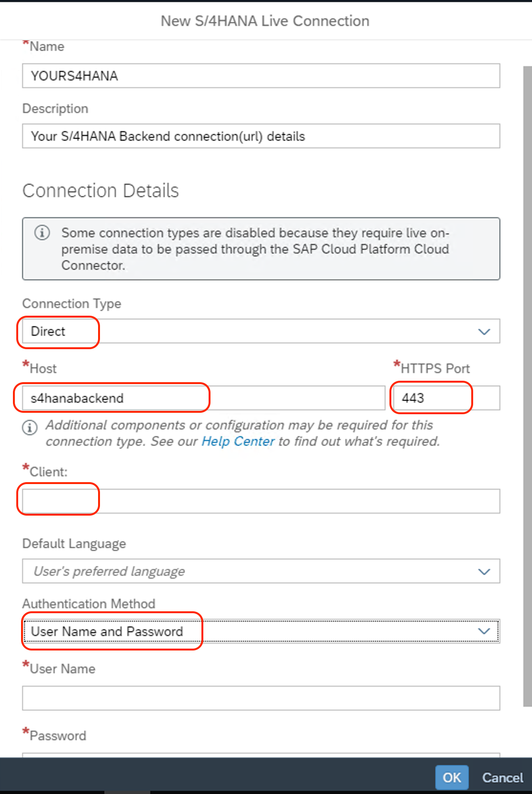Click User's preferred language combo box
Image resolution: width=532 pixels, height=794 pixels.
[x=261, y=571]
